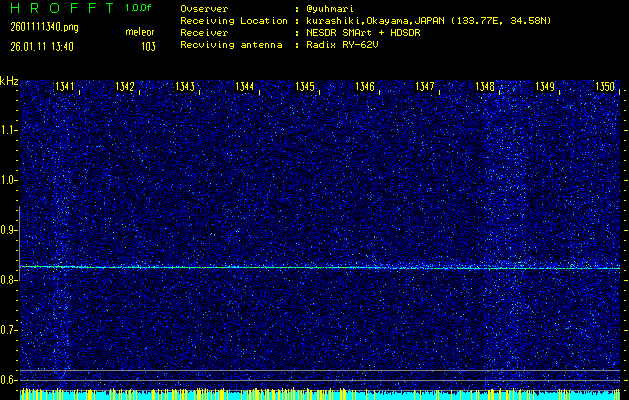629x400 pixels.
Task: Click the kHz axis unit label
Action: pyautogui.click(x=9, y=82)
